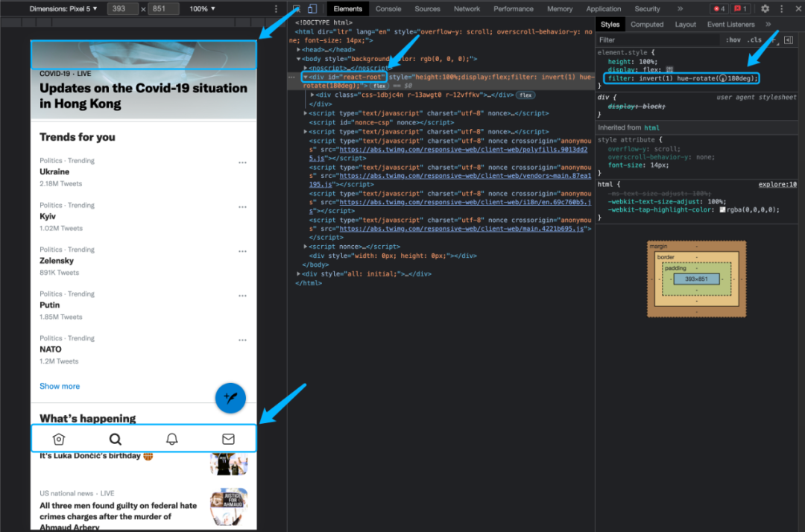The width and height of the screenshot is (805, 532).
Task: Tap the Search icon in Twitter bottom nav
Action: tap(116, 439)
